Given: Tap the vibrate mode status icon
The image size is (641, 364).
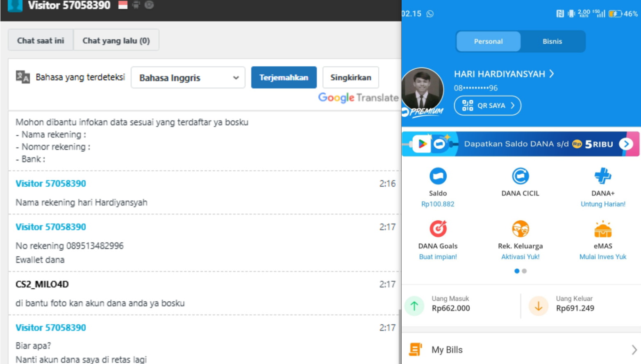Looking at the screenshot, I should click(571, 14).
